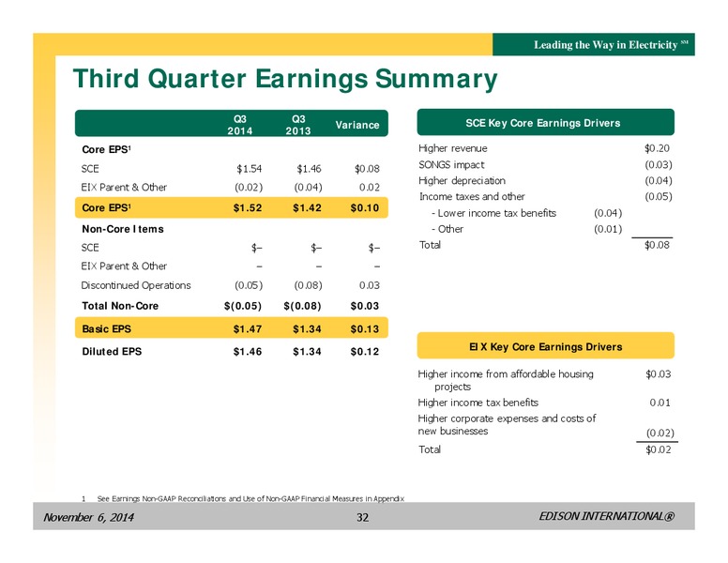Click the 'SONGS impact' driver line
Viewport: 728px width, 563px height.
click(x=451, y=165)
